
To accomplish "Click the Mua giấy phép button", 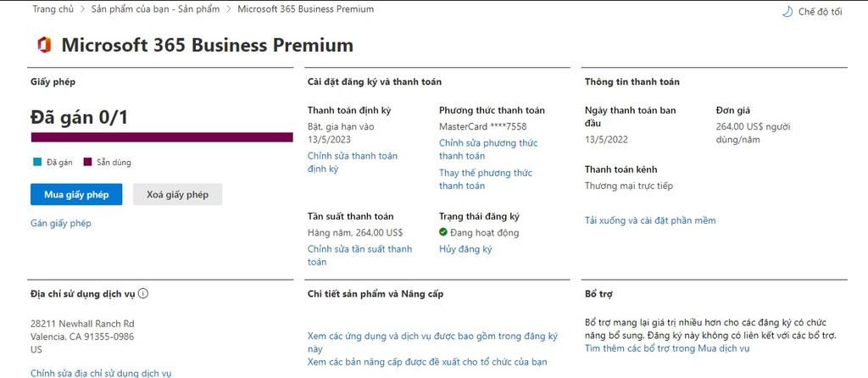I will point(76,194).
